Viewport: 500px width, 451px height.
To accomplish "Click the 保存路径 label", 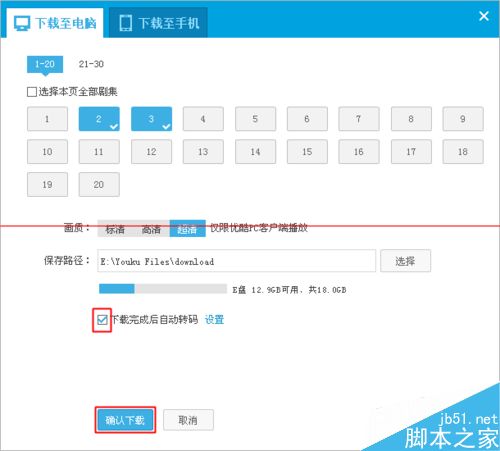I will 67,260.
